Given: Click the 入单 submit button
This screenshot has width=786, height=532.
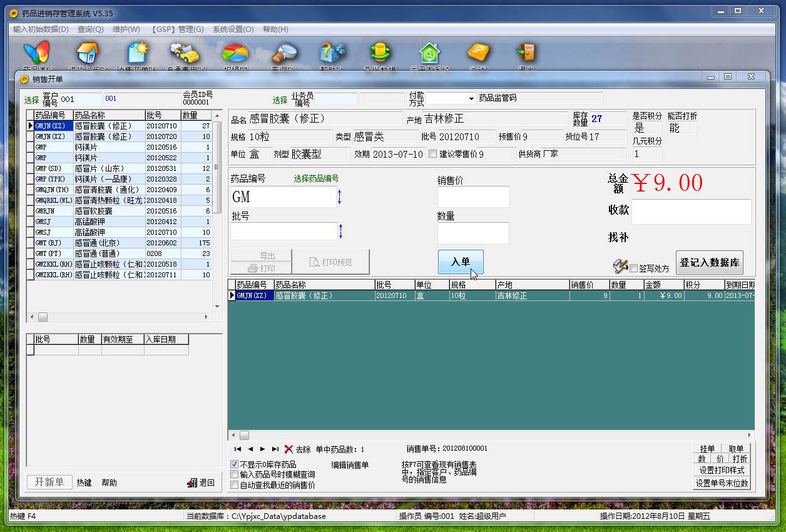Looking at the screenshot, I should tap(461, 262).
